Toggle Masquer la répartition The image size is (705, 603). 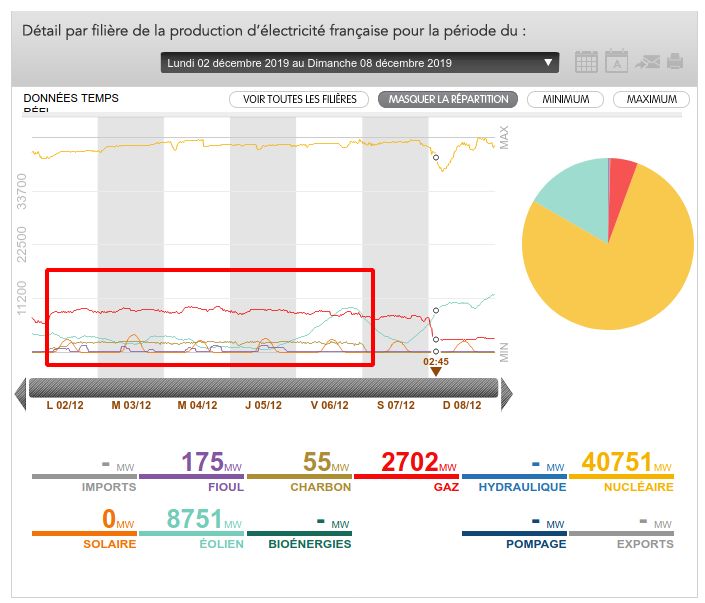[448, 99]
